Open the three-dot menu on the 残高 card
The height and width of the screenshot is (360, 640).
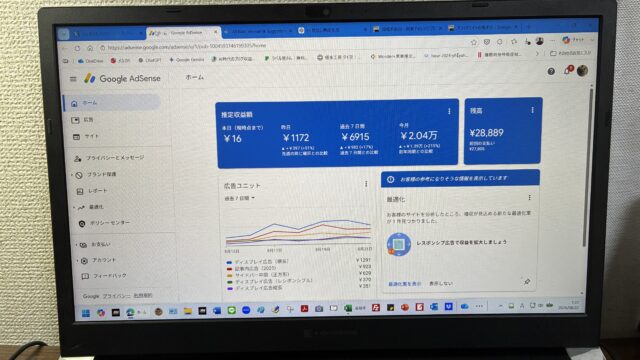[532, 110]
